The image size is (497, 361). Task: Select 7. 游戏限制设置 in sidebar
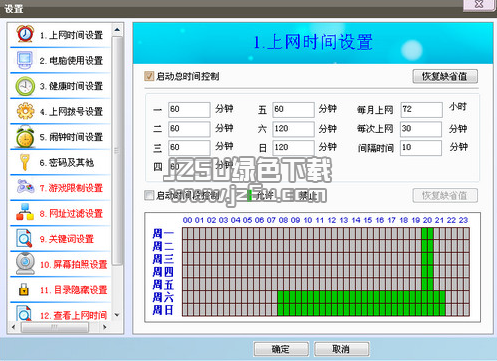pyautogui.click(x=71, y=188)
